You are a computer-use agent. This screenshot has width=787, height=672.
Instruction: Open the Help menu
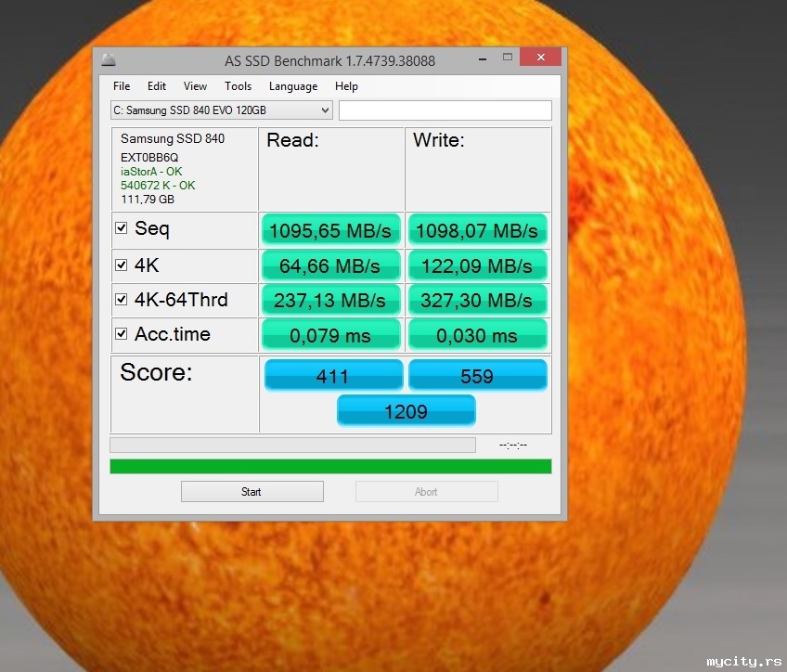click(346, 86)
